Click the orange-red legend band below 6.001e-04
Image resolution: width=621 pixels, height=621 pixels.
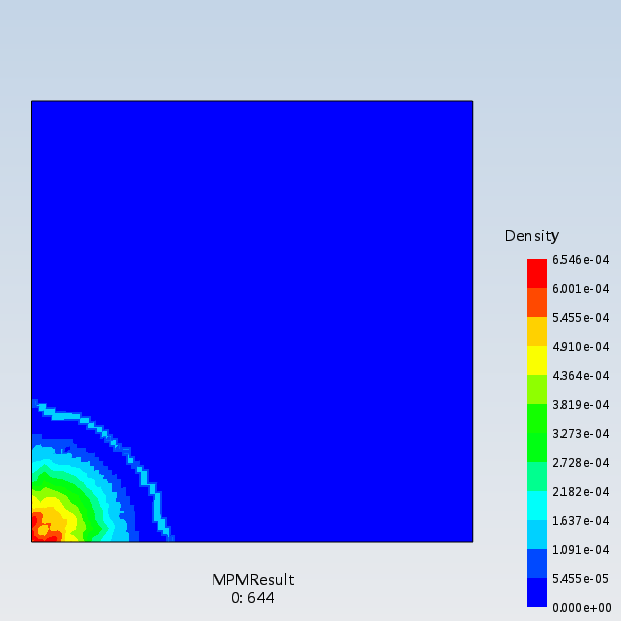coord(537,303)
